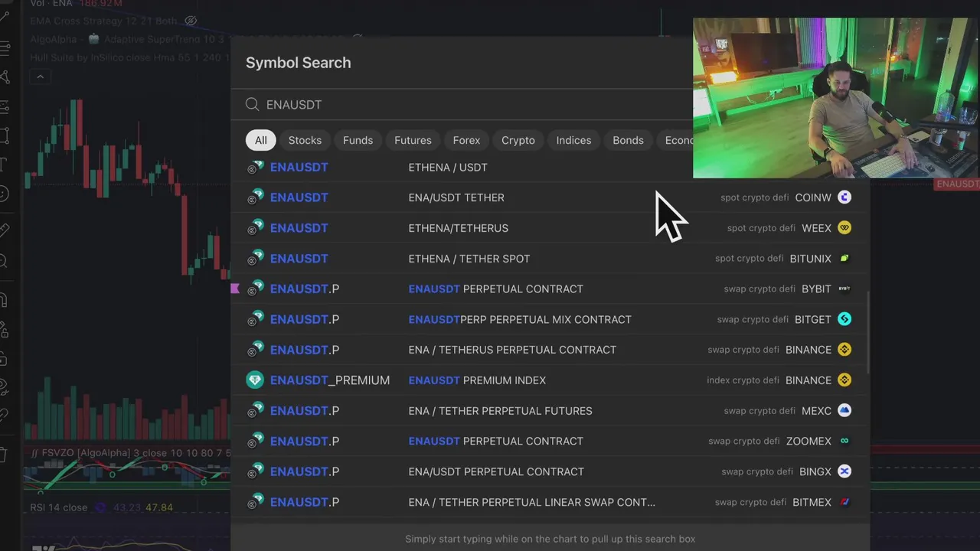Click the coin icon on the ETHENA/TETHERUS row
980x551 pixels.
[x=255, y=228]
